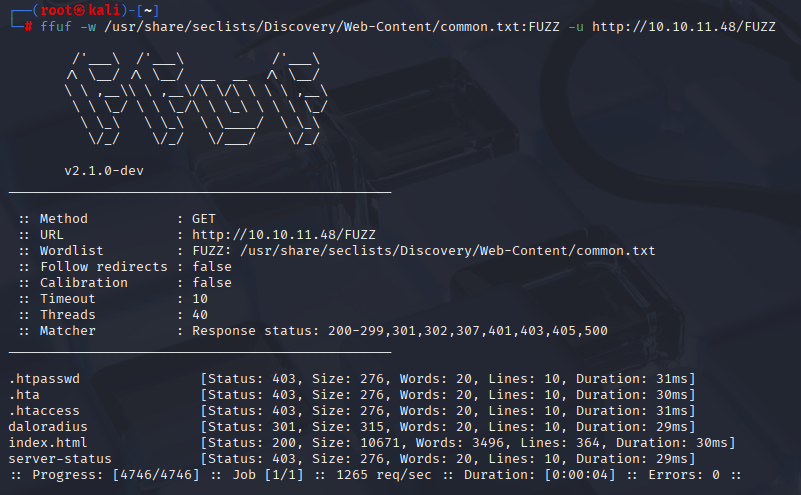
Task: Click the Kali skull icon in prompt
Action: (x=79, y=10)
